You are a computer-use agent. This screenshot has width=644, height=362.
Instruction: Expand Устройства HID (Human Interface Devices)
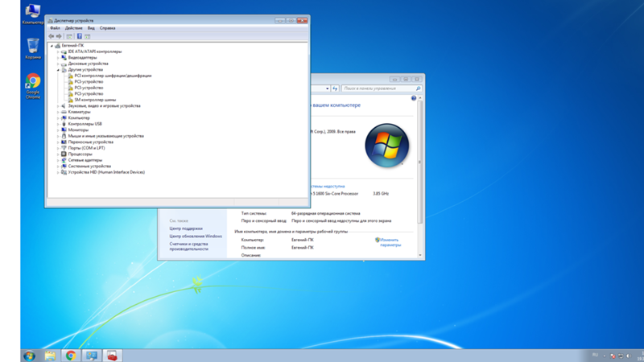(58, 172)
